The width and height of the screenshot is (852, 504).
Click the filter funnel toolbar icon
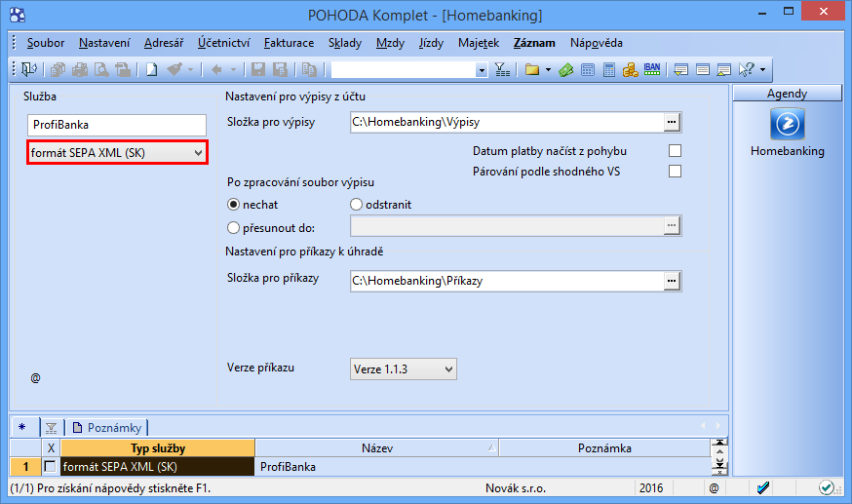click(x=502, y=69)
